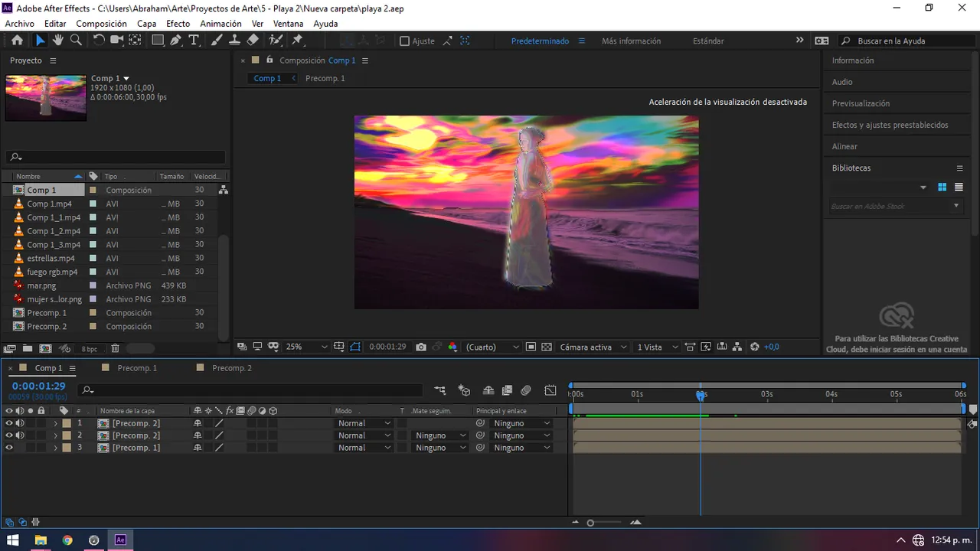Select the Hand tool in toolbar
This screenshot has width=980, height=551.
coord(58,41)
